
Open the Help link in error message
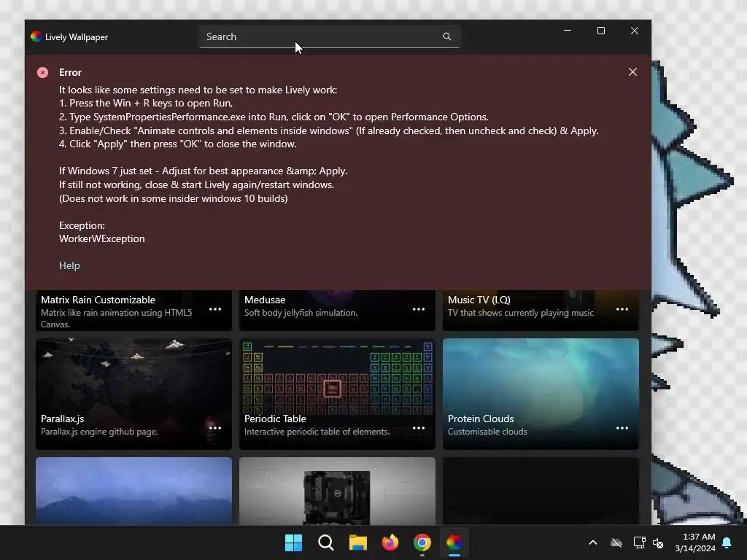coord(69,265)
